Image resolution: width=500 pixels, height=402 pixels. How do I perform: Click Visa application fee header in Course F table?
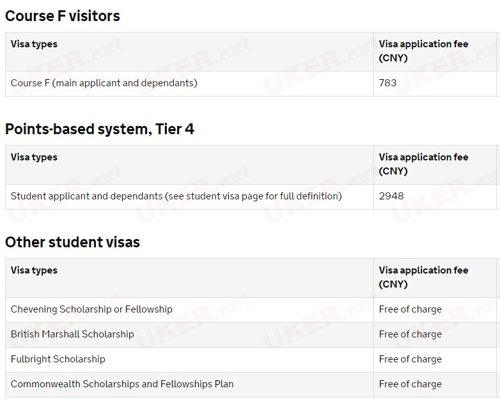[424, 51]
